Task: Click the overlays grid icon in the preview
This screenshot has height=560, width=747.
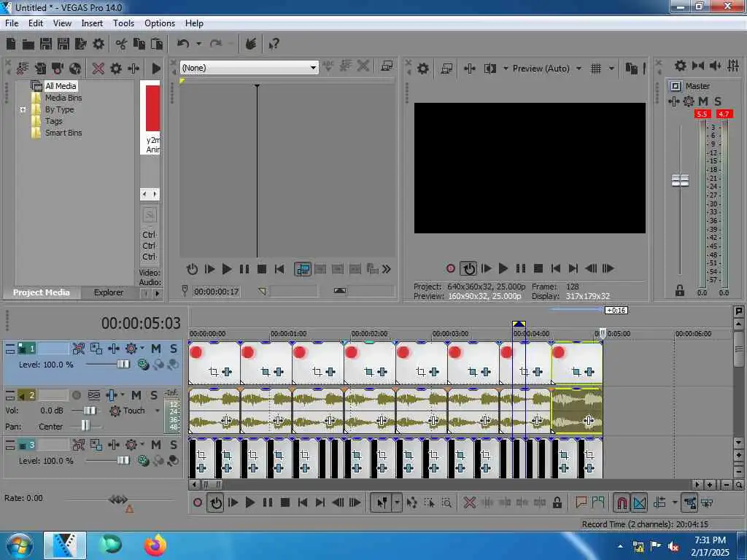Action: (595, 69)
